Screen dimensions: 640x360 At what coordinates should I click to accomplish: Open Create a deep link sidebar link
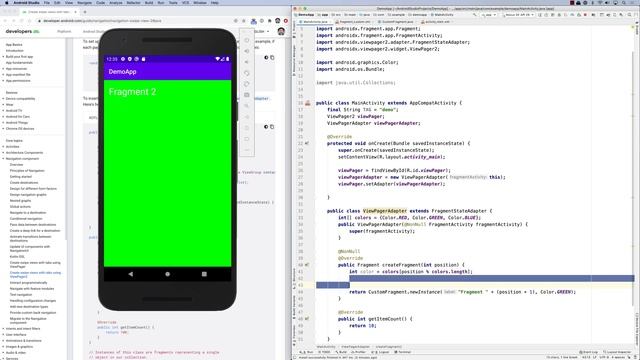point(35,231)
